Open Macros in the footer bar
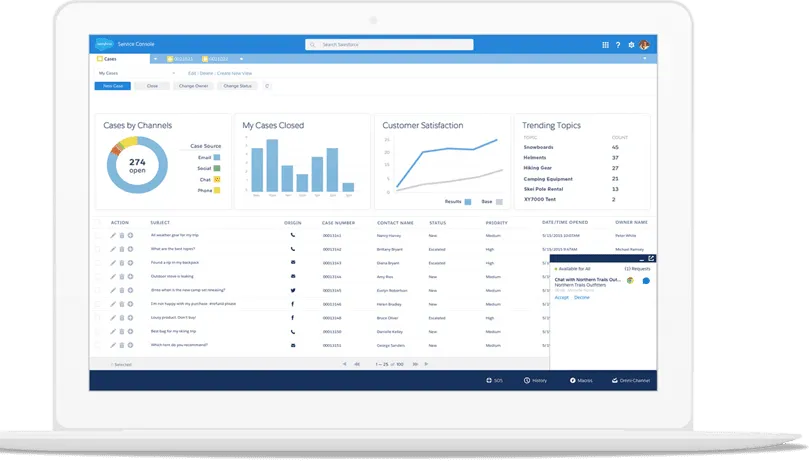The height and width of the screenshot is (461, 810). (581, 380)
